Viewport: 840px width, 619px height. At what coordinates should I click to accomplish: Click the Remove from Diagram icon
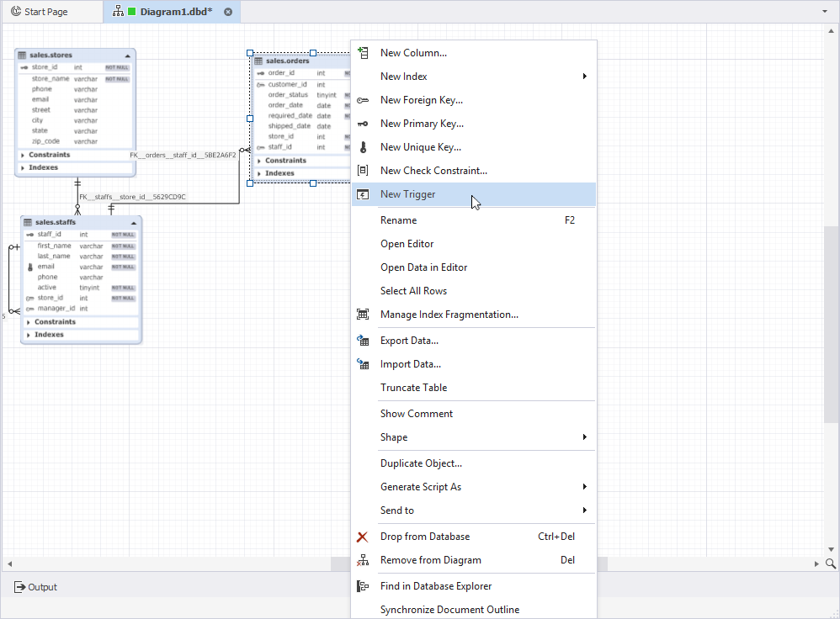coord(363,560)
